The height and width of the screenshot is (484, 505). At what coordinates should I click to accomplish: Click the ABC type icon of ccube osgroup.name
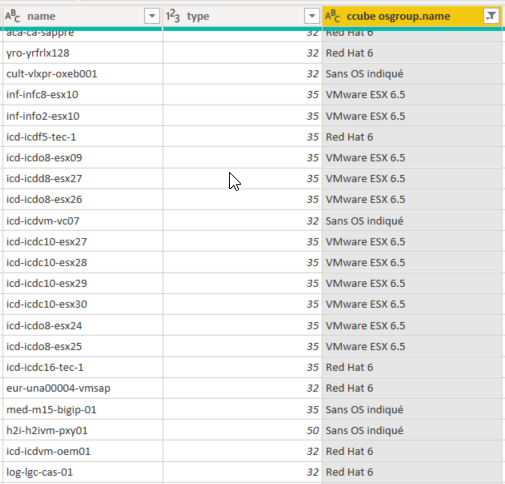coord(333,16)
